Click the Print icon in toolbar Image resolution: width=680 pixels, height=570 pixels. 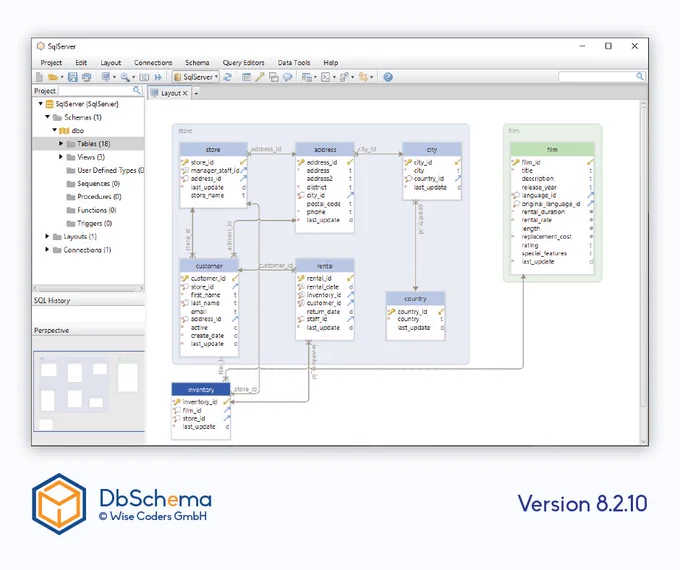87,77
